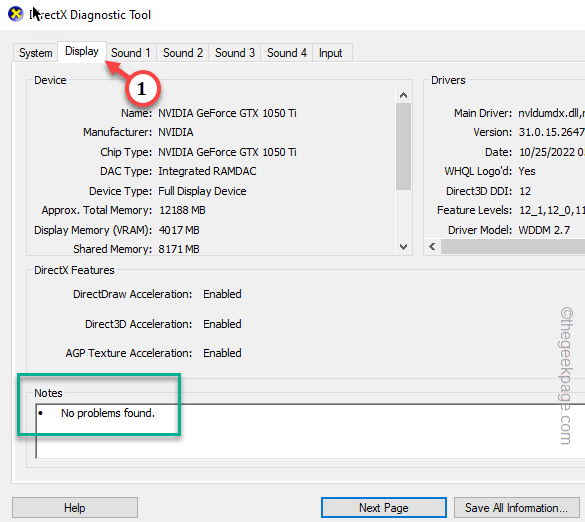
Task: Switch to the Sound 4 tab
Action: pyautogui.click(x=287, y=53)
